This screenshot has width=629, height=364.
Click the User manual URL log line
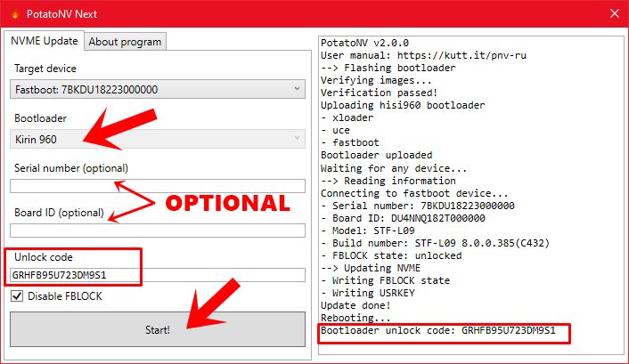[x=423, y=55]
